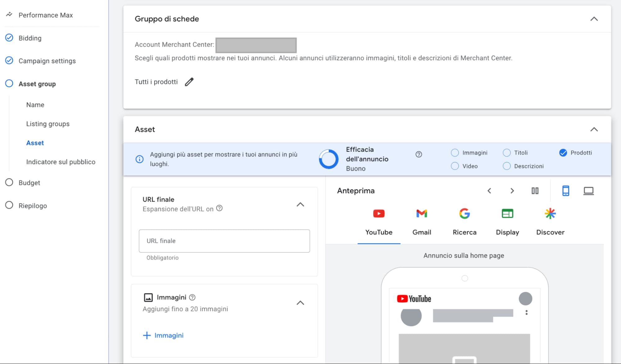Viewport: 621px width, 364px height.
Task: Click the help icon beside Espansione dell'URL
Action: click(x=219, y=208)
